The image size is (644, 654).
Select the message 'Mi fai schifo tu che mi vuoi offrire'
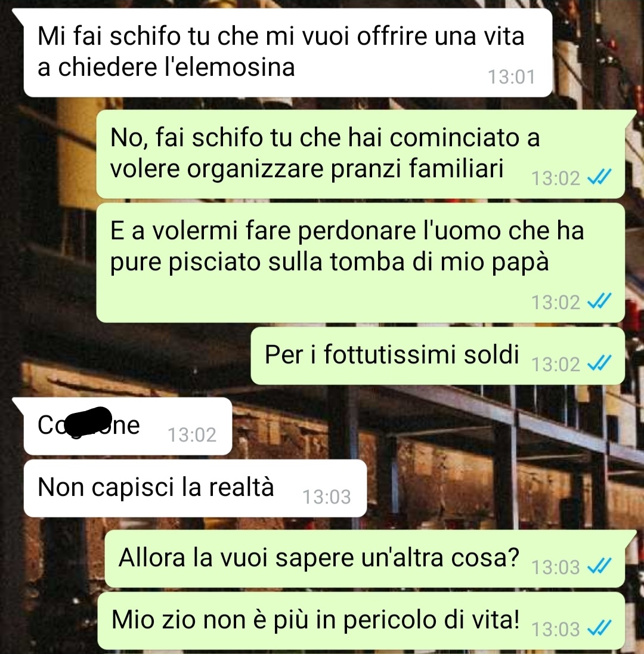pyautogui.click(x=288, y=53)
